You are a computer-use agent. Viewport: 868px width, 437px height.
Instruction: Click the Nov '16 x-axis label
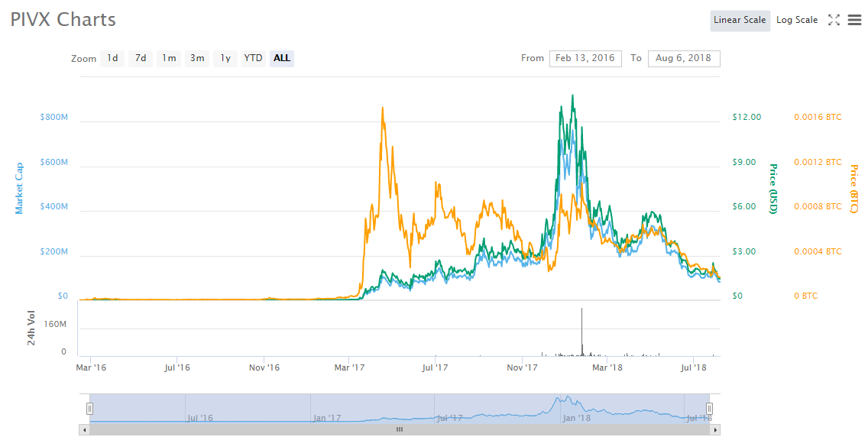point(264,367)
